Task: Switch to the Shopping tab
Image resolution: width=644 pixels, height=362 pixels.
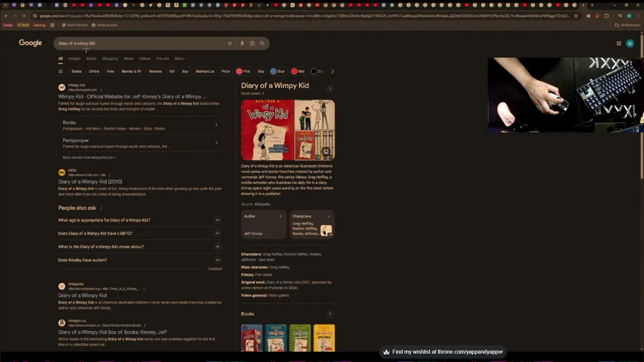Action: (110, 58)
